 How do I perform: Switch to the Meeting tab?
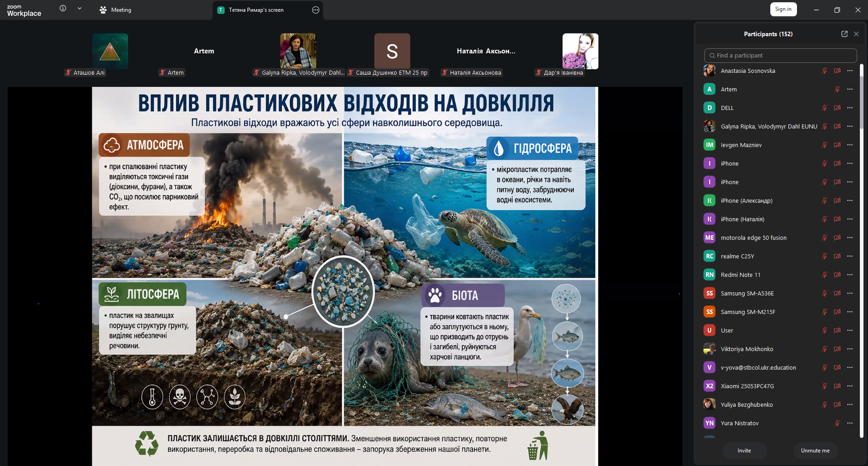(x=115, y=10)
